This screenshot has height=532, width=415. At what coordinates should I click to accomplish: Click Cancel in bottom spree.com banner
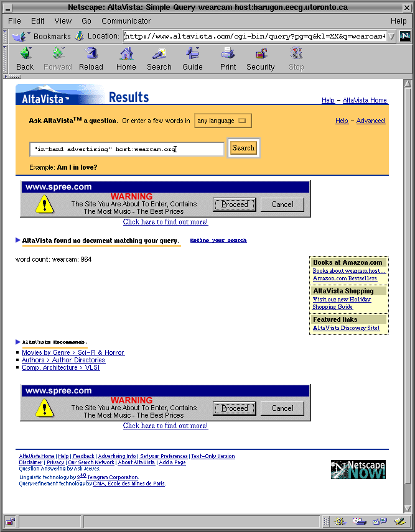click(282, 408)
